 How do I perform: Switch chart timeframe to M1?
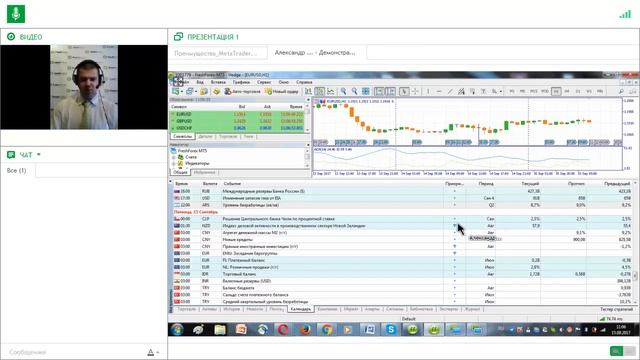[x=512, y=91]
